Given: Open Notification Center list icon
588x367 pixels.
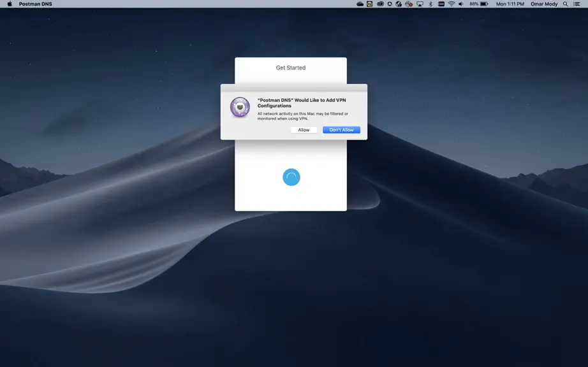Looking at the screenshot, I should click(577, 4).
